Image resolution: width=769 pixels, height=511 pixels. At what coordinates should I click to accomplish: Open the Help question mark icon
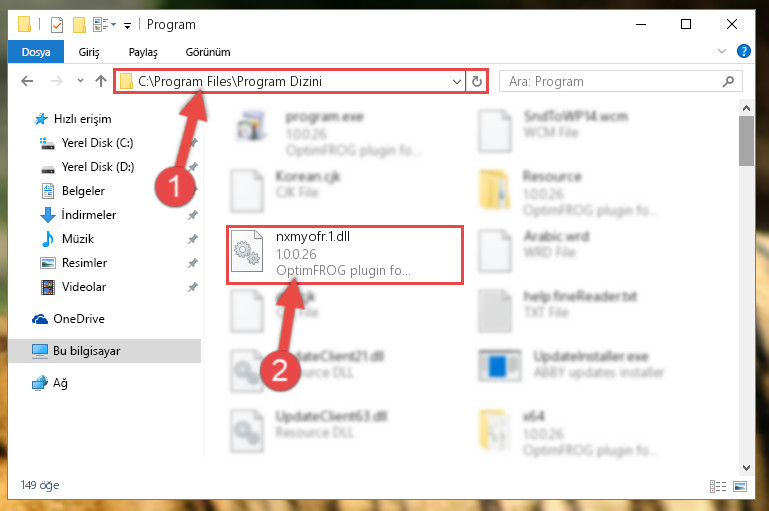(743, 51)
